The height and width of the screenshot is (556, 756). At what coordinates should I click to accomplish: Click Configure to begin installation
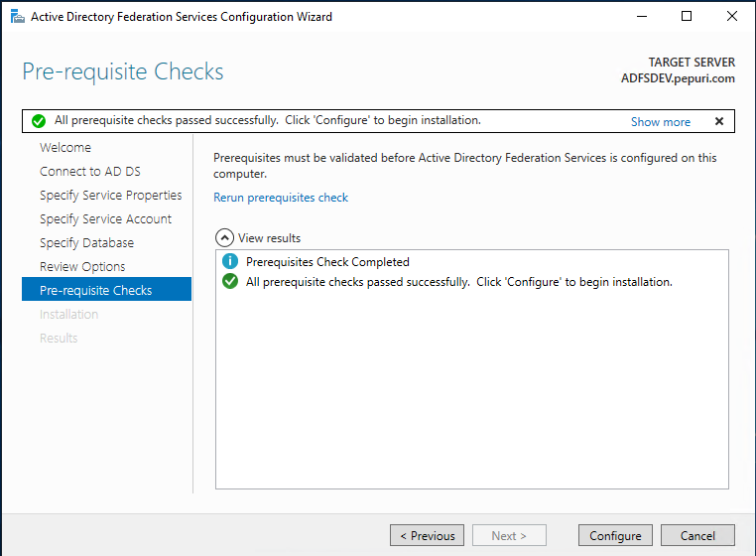pyautogui.click(x=615, y=535)
